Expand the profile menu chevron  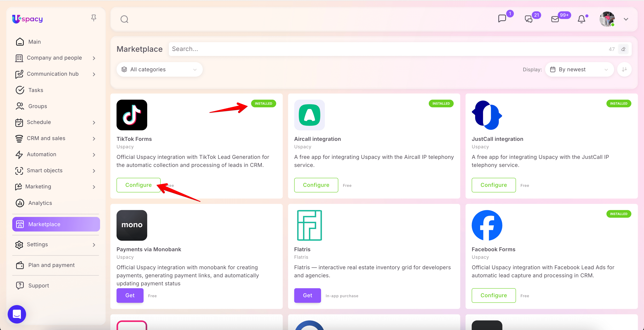[626, 19]
